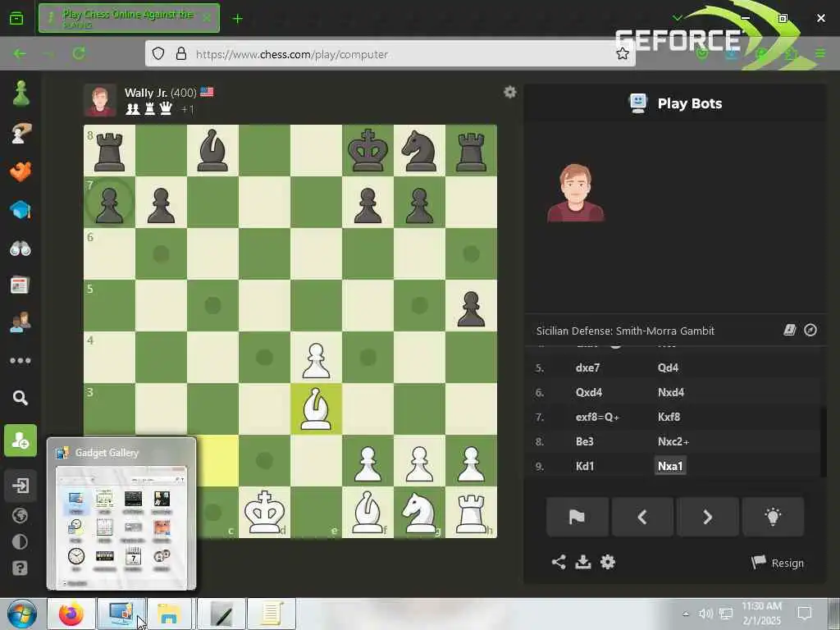Image resolution: width=840 pixels, height=630 pixels.
Task: Click the Firefox taskbar icon
Action: click(71, 614)
